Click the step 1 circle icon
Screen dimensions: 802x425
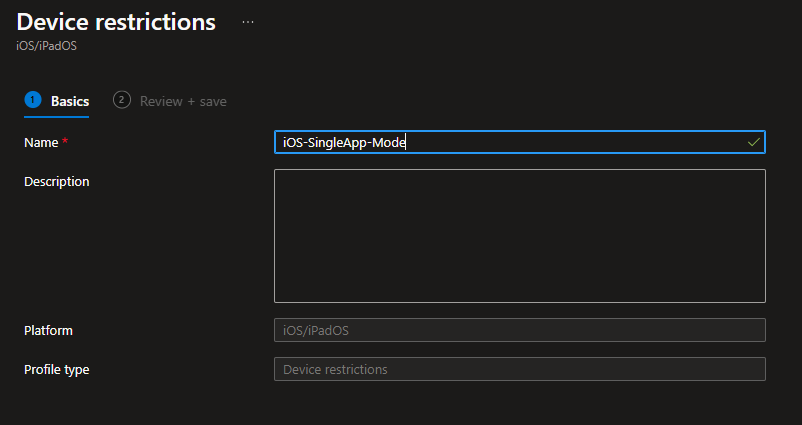32,100
